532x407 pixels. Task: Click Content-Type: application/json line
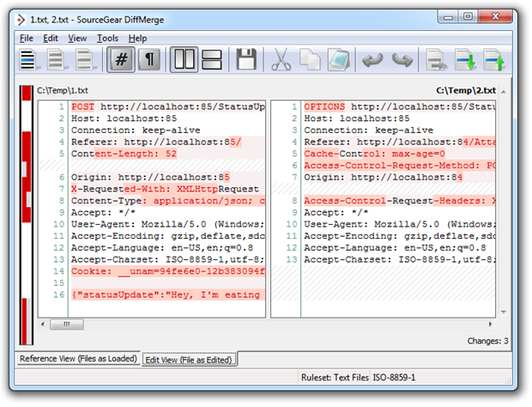click(168, 201)
